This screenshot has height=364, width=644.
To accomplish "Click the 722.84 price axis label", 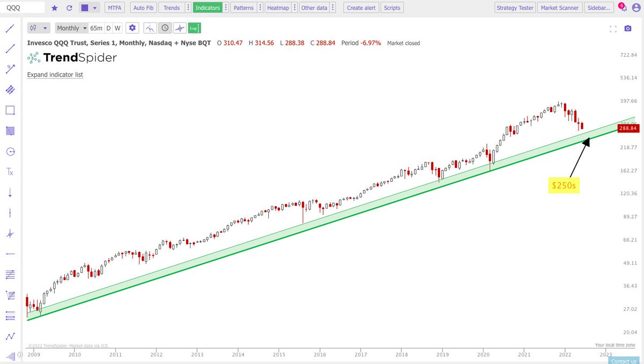I will 628,55.
